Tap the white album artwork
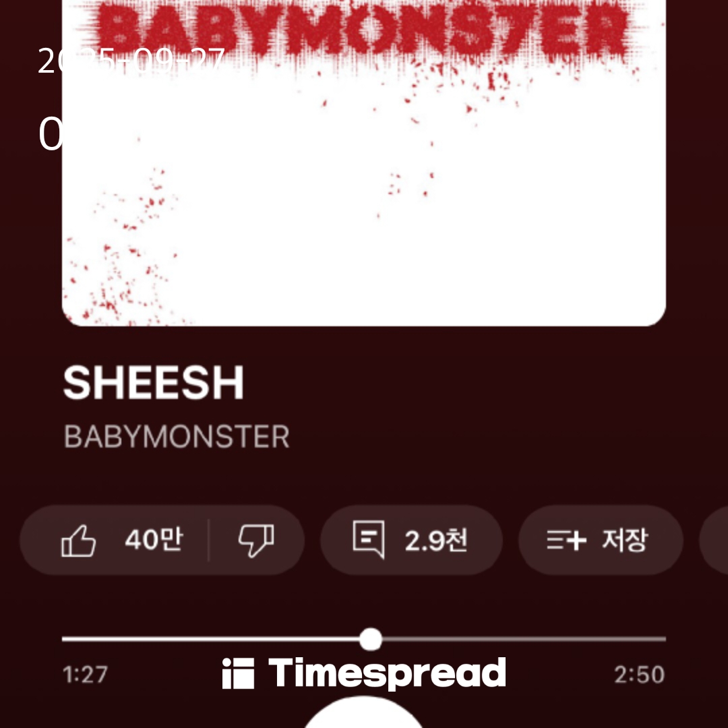Viewport: 728px width, 728px height. (364, 162)
